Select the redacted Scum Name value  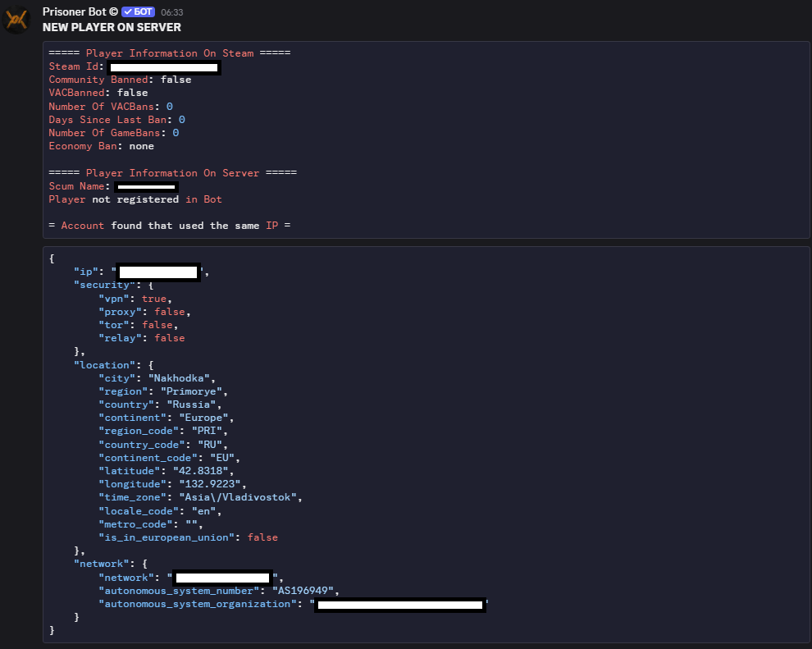click(146, 187)
